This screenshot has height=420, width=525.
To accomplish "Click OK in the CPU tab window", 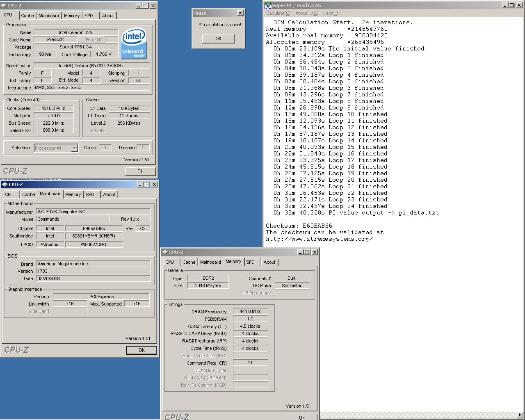I will point(140,171).
